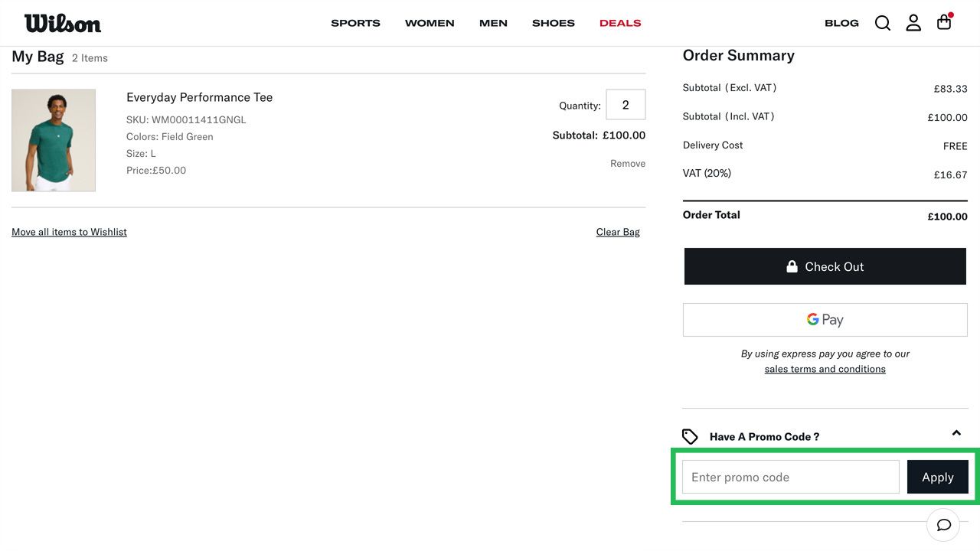Click the Price:£50.00 text

click(156, 171)
